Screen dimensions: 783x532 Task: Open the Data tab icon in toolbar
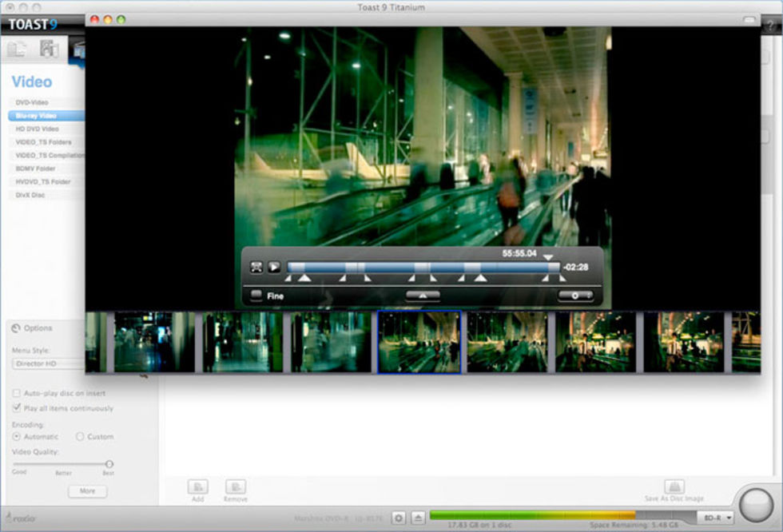(x=17, y=49)
